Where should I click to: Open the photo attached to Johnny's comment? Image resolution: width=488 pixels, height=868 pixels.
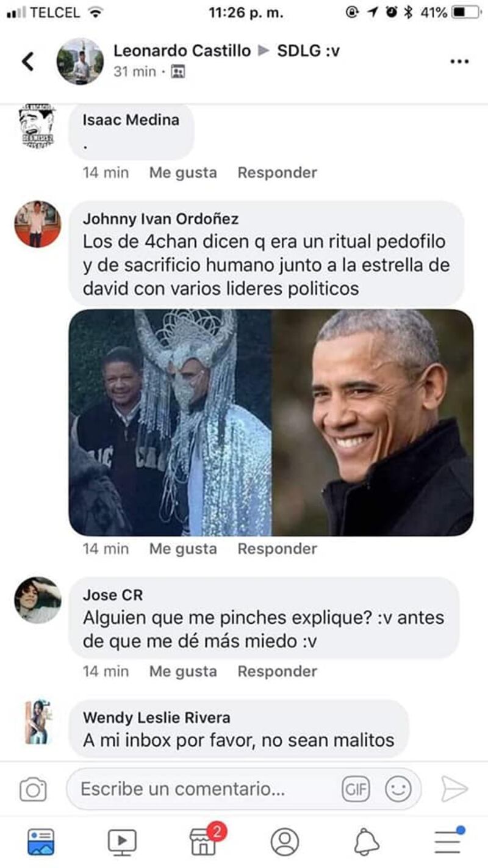[x=271, y=422]
